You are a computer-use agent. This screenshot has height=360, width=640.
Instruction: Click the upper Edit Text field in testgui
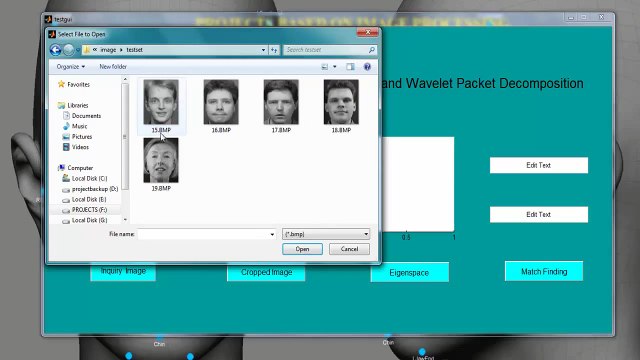[539, 165]
